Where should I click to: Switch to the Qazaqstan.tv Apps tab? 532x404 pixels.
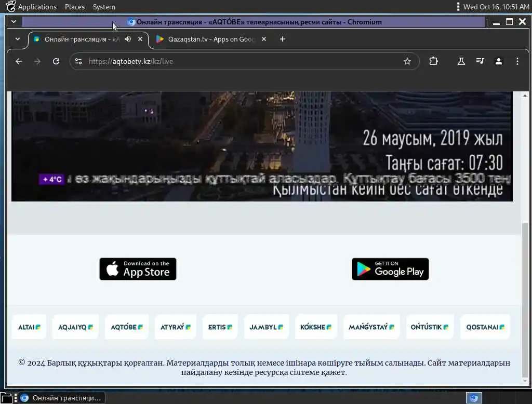(x=211, y=39)
